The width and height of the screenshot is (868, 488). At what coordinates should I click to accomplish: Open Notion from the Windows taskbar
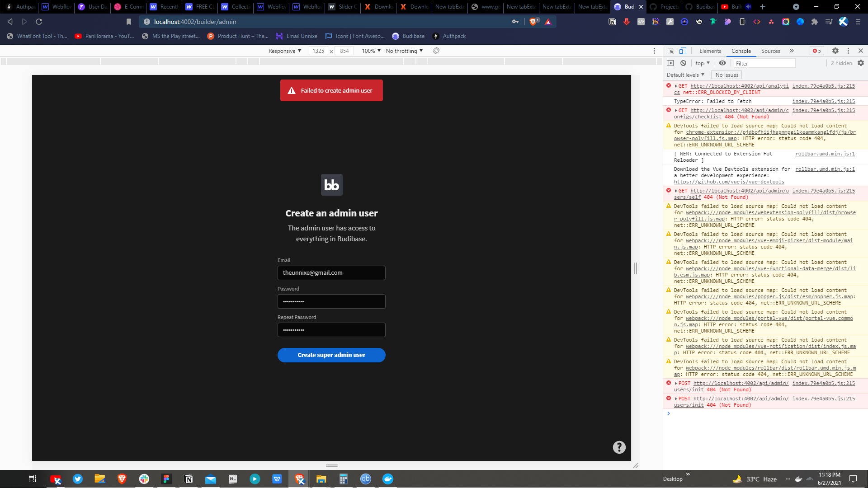tap(189, 479)
